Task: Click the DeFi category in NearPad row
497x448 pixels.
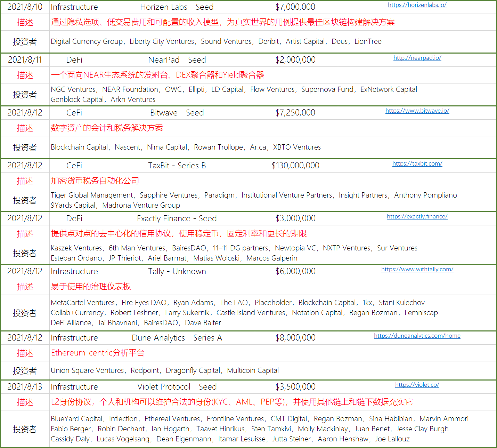Action: click(x=74, y=60)
